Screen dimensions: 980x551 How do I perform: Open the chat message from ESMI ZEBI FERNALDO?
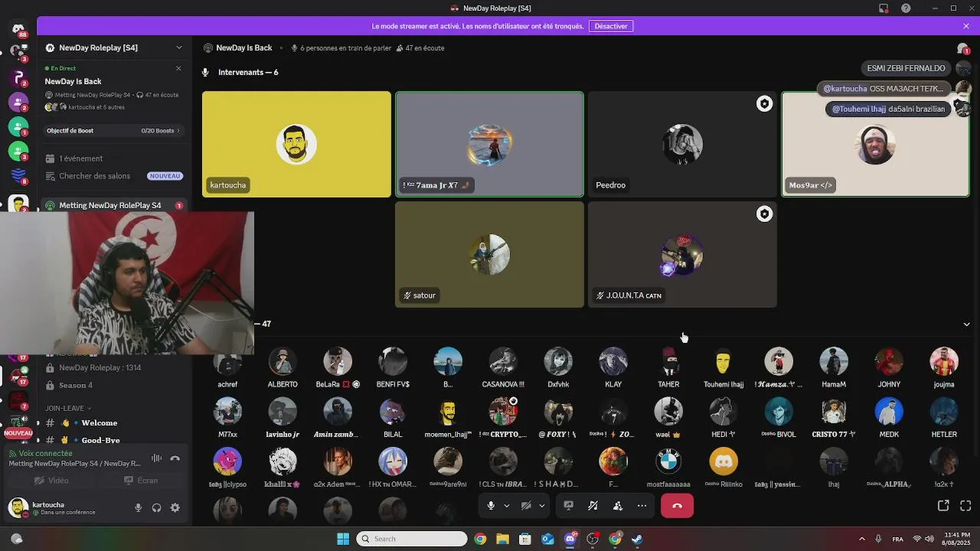pyautogui.click(x=906, y=68)
